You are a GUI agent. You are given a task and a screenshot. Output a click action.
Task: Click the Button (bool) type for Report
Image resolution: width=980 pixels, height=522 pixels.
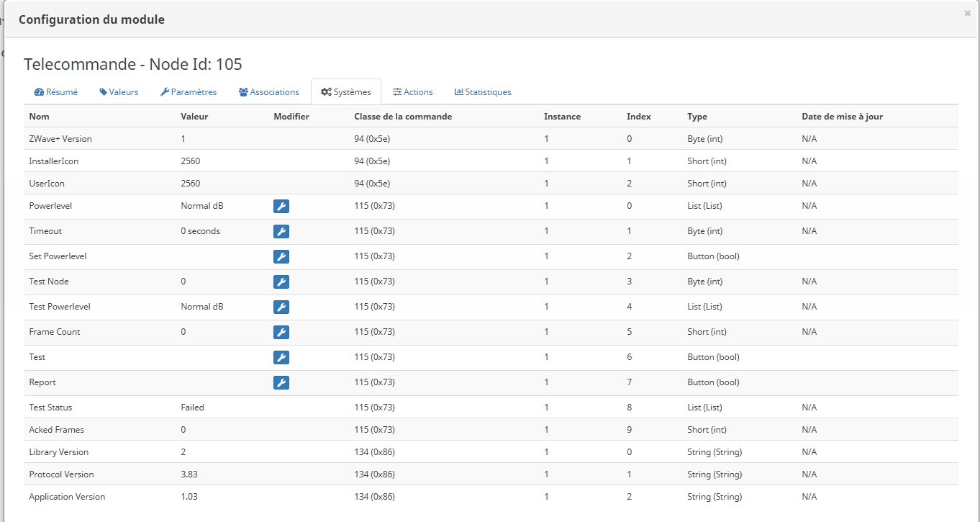tap(713, 382)
